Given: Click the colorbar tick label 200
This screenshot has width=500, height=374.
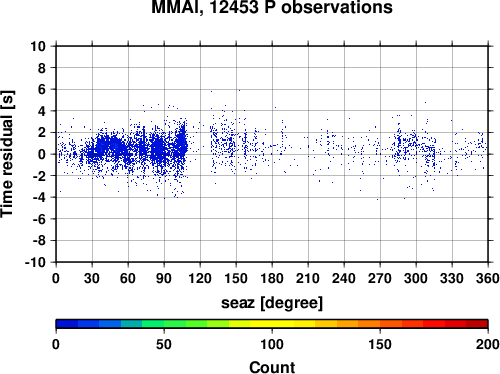Looking at the screenshot, I should coord(488,344).
